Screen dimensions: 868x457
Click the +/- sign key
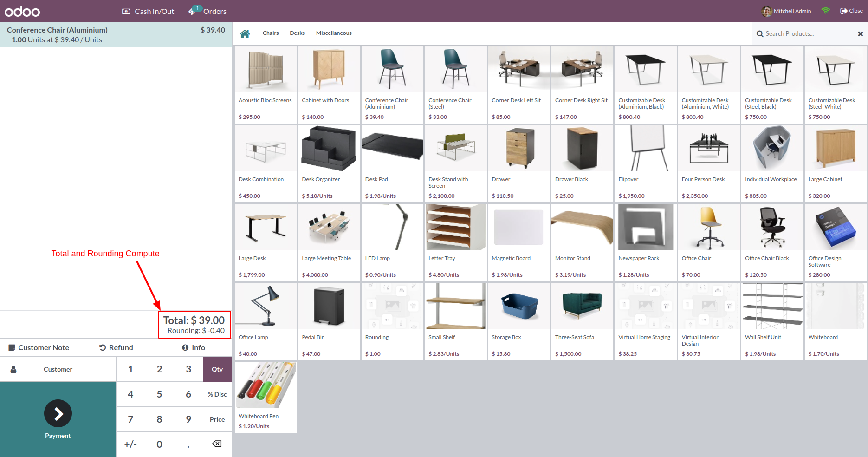(x=131, y=444)
